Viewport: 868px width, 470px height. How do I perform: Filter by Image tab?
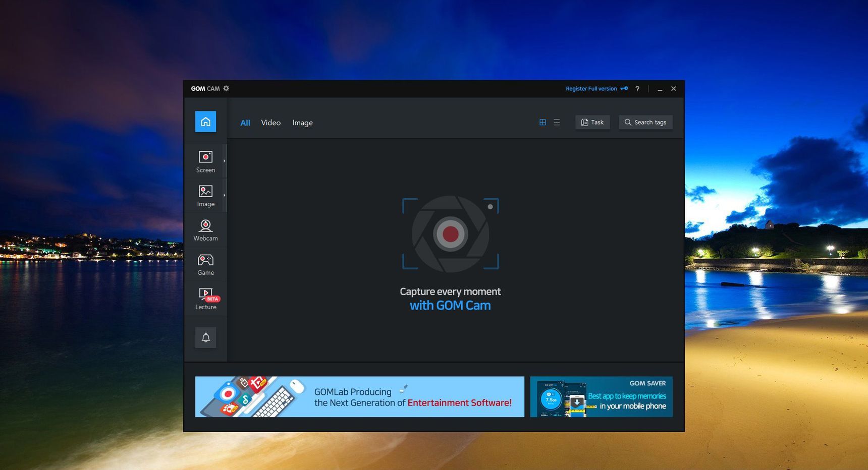coord(302,123)
